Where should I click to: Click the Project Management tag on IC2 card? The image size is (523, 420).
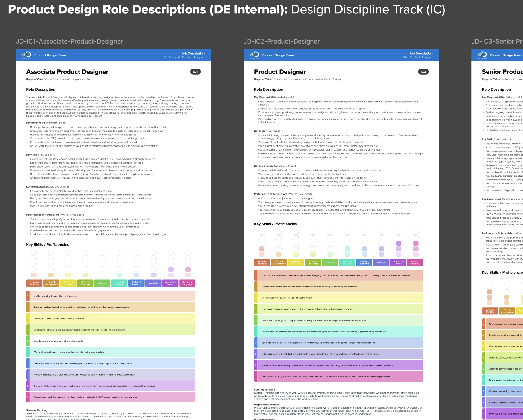279,262
